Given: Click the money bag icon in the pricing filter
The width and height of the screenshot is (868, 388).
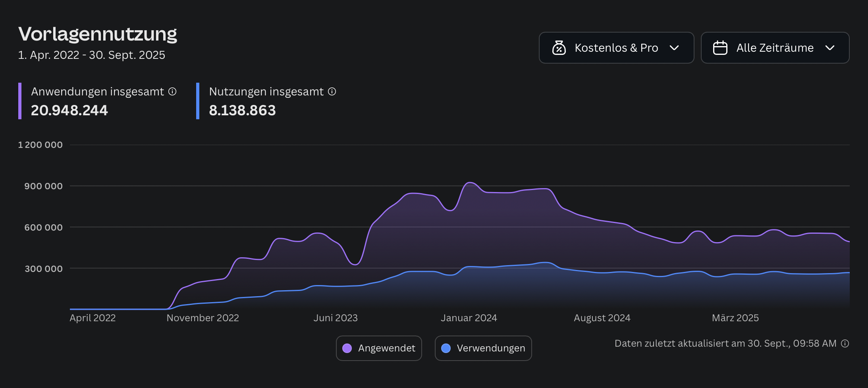Looking at the screenshot, I should pyautogui.click(x=559, y=48).
